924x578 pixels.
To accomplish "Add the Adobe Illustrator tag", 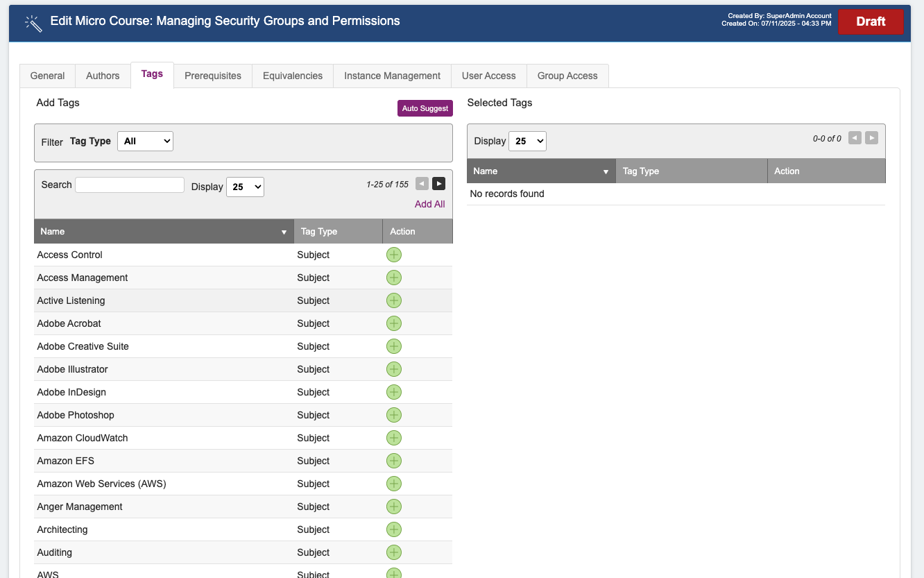I will 394,369.
